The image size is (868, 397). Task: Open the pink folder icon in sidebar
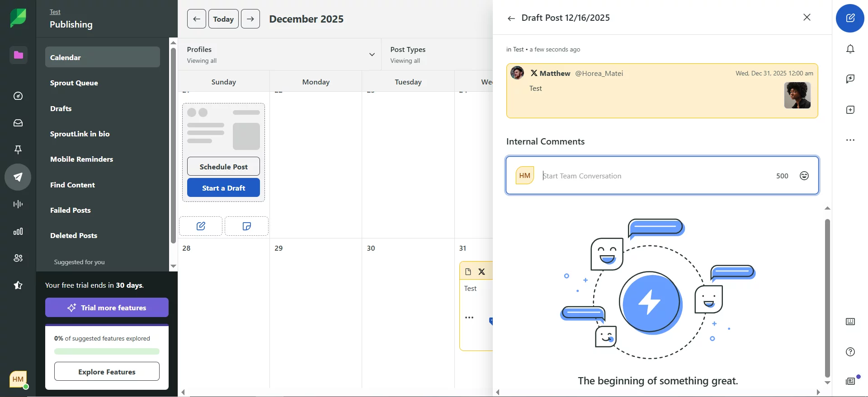(x=18, y=55)
